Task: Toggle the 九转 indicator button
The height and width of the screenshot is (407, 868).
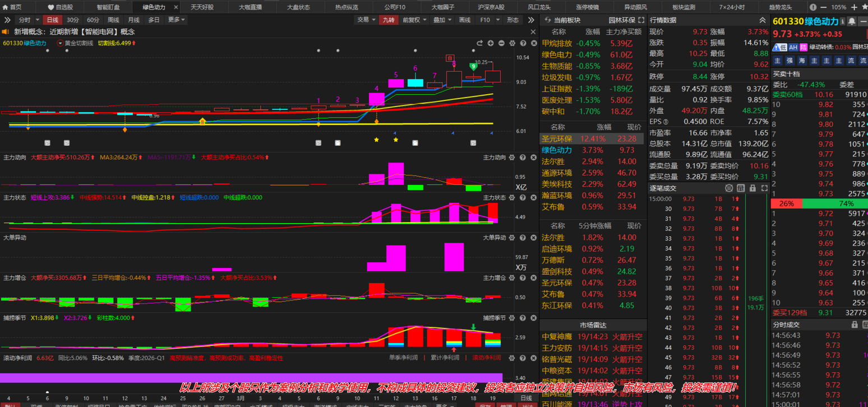Action: pos(388,20)
